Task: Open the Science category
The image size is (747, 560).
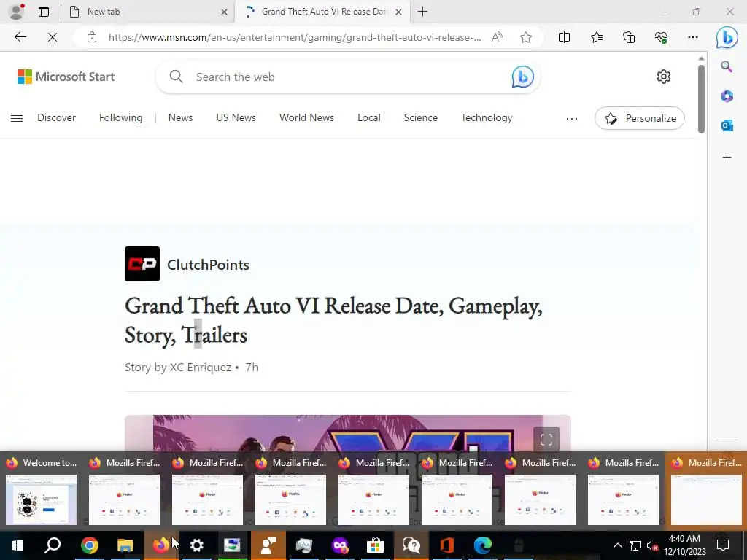Action: point(421,117)
